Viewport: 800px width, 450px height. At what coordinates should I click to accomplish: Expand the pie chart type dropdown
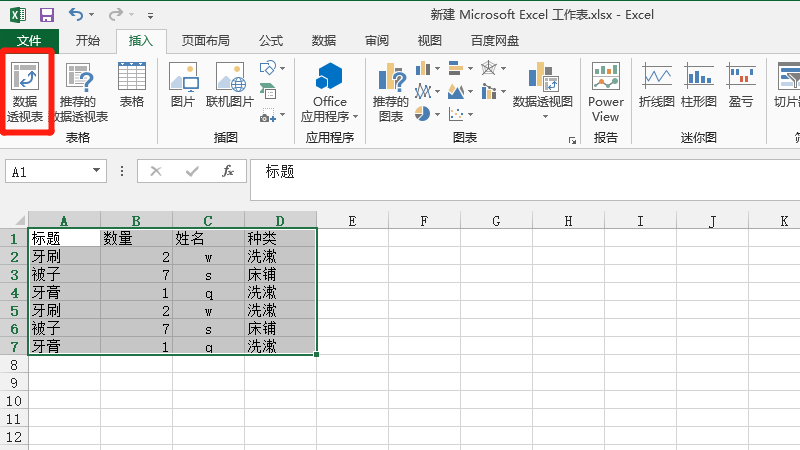[x=436, y=114]
